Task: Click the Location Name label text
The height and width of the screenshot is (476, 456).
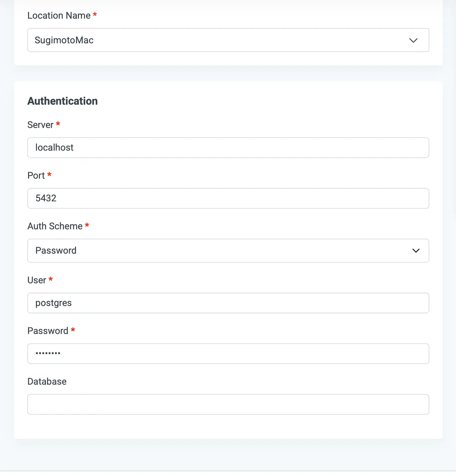Action: (x=59, y=16)
